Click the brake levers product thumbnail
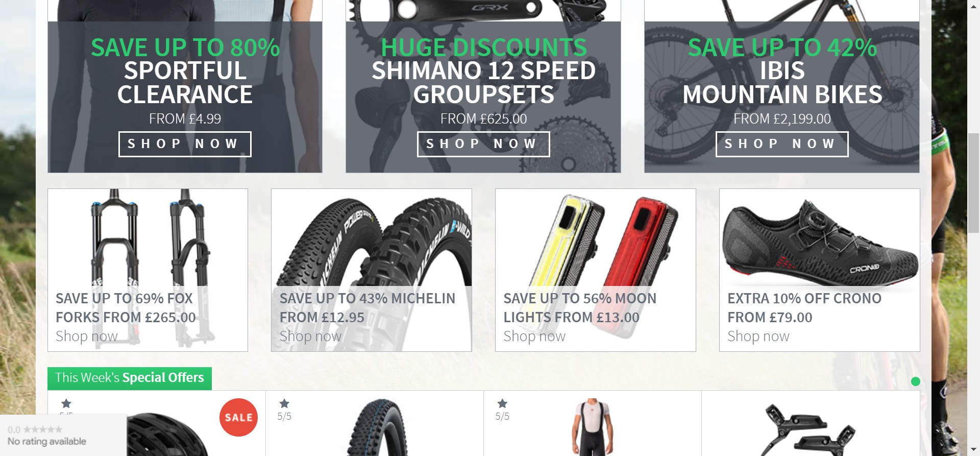Screen dimensions: 980x456 pyautogui.click(x=811, y=428)
